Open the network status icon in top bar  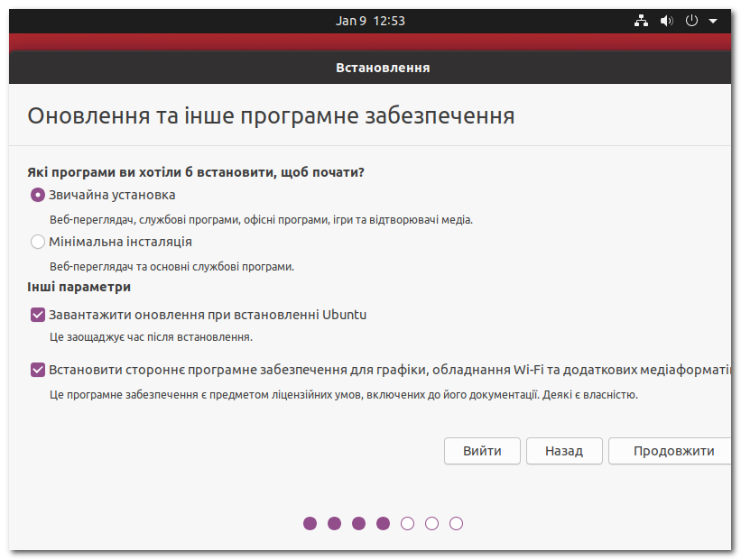click(x=641, y=20)
